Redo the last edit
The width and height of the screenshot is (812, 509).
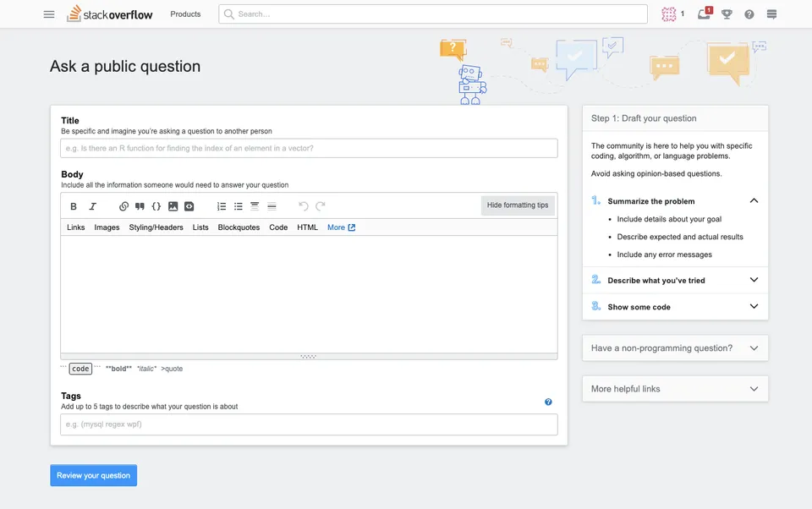[x=321, y=206]
